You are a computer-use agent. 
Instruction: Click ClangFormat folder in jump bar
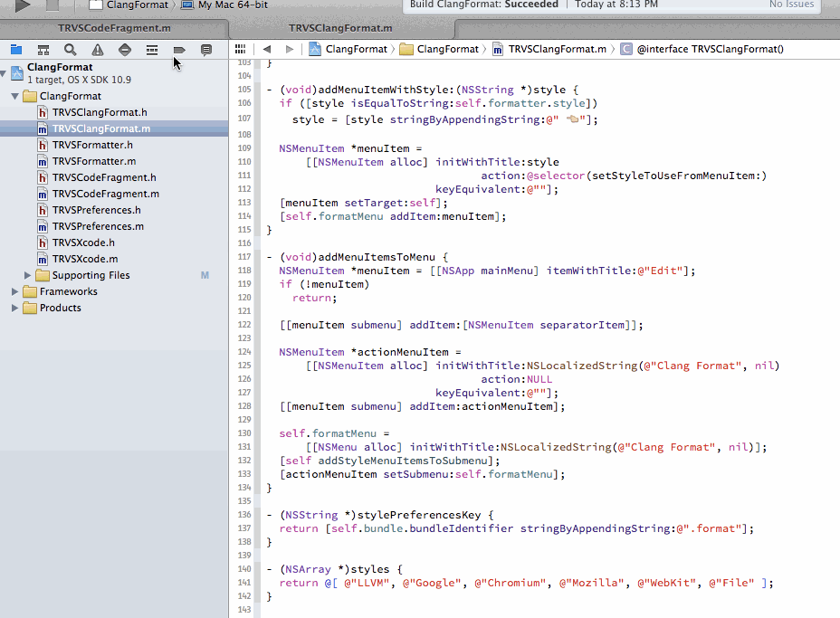point(439,49)
